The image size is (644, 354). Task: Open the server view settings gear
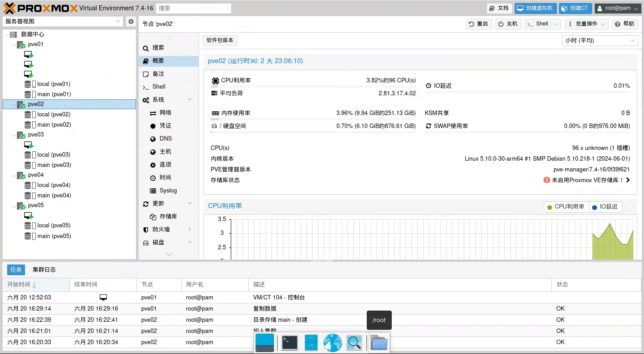click(x=131, y=21)
